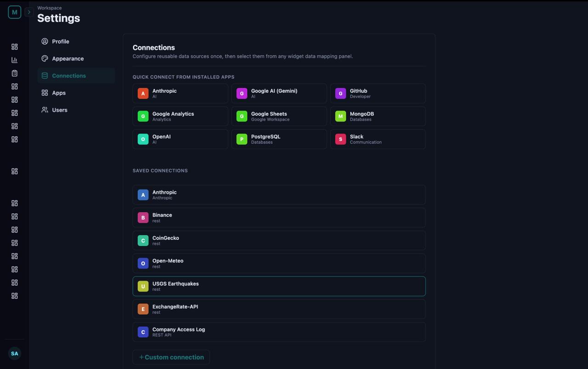The image size is (588, 369).
Task: Click the lime MongoDB M icon
Action: tap(340, 116)
